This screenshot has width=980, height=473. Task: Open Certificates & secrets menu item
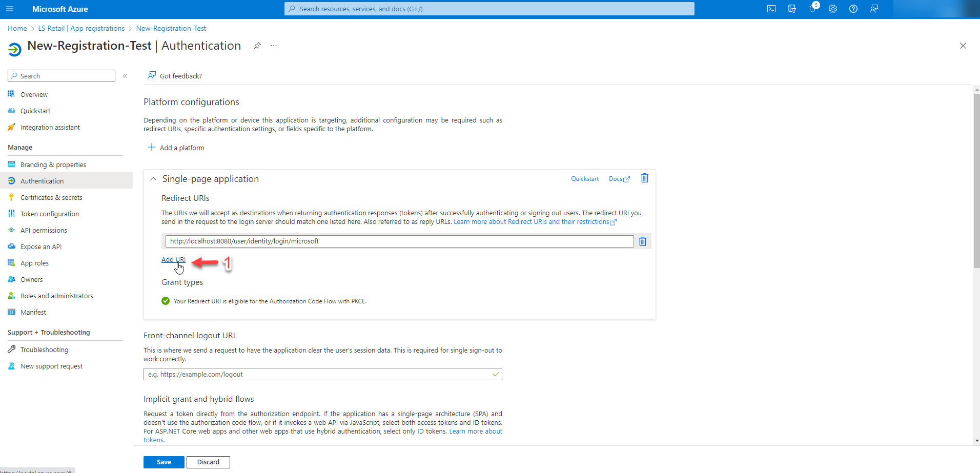[x=51, y=197]
